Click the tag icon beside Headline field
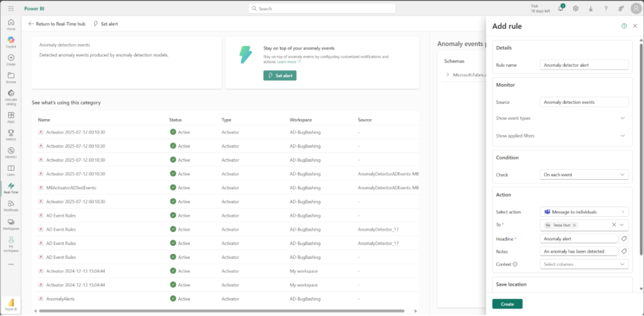This screenshot has width=644, height=316. pos(623,239)
